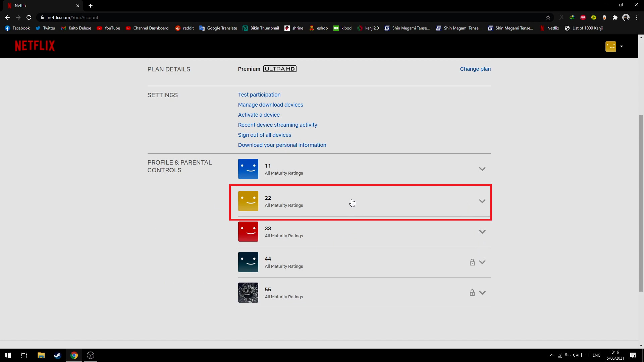Open the reddit bookmark
644x362 pixels.
coord(184,28)
